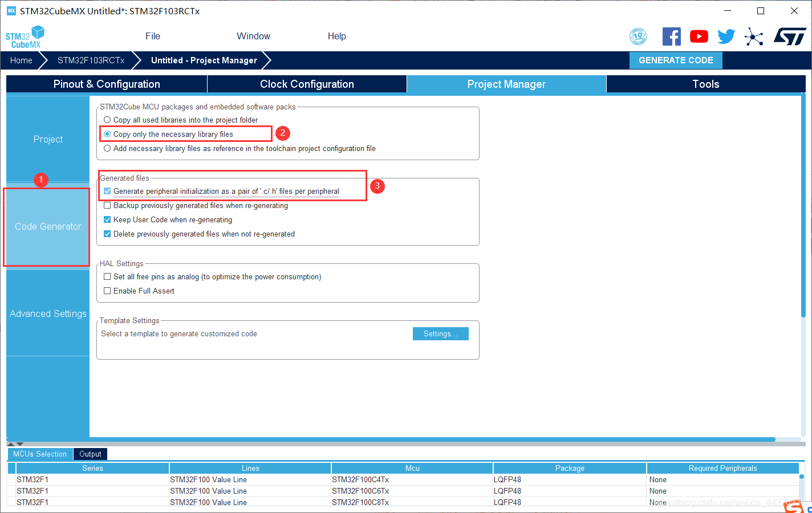Open the Project side section
The height and width of the screenshot is (513, 812).
point(48,139)
